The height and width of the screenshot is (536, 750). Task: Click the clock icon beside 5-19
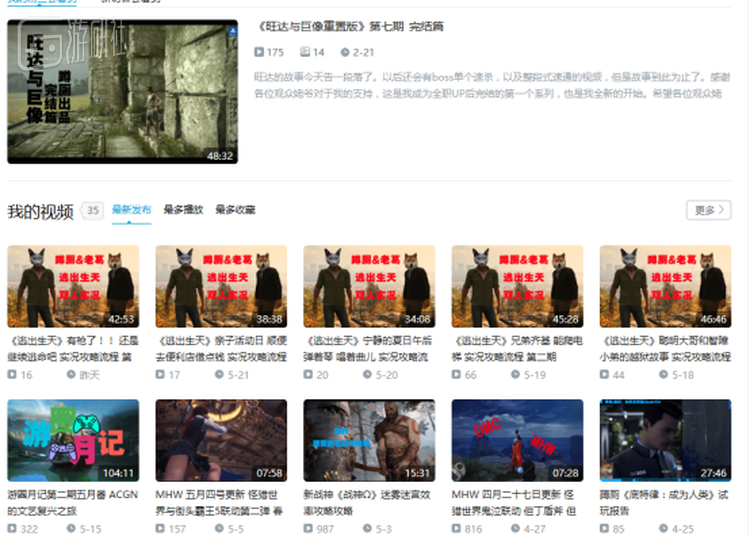click(x=515, y=374)
